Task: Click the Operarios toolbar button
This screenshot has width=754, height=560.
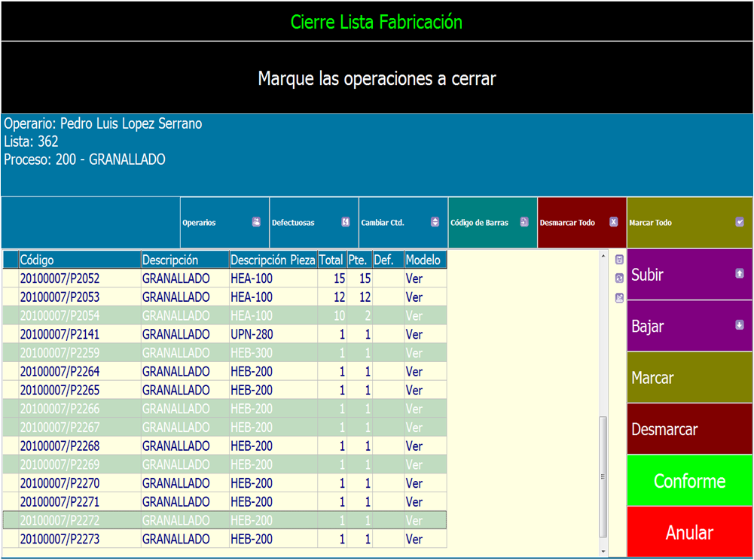Action: click(224, 223)
